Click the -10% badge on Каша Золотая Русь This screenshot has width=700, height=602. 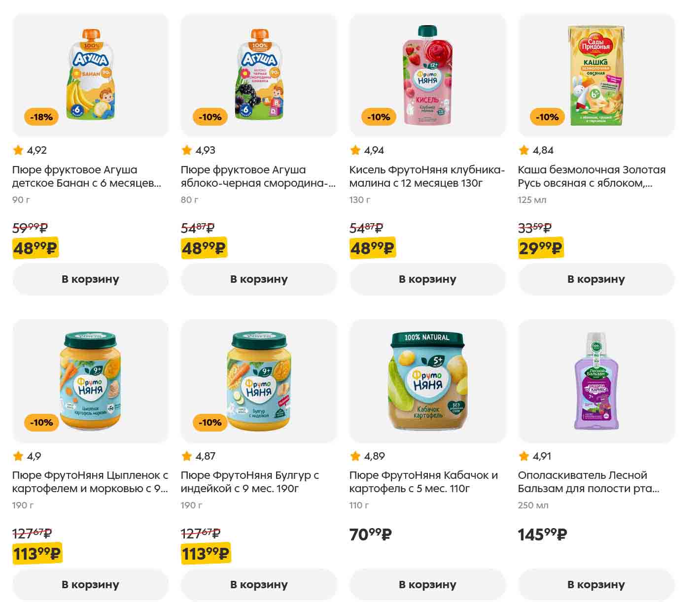pos(547,117)
